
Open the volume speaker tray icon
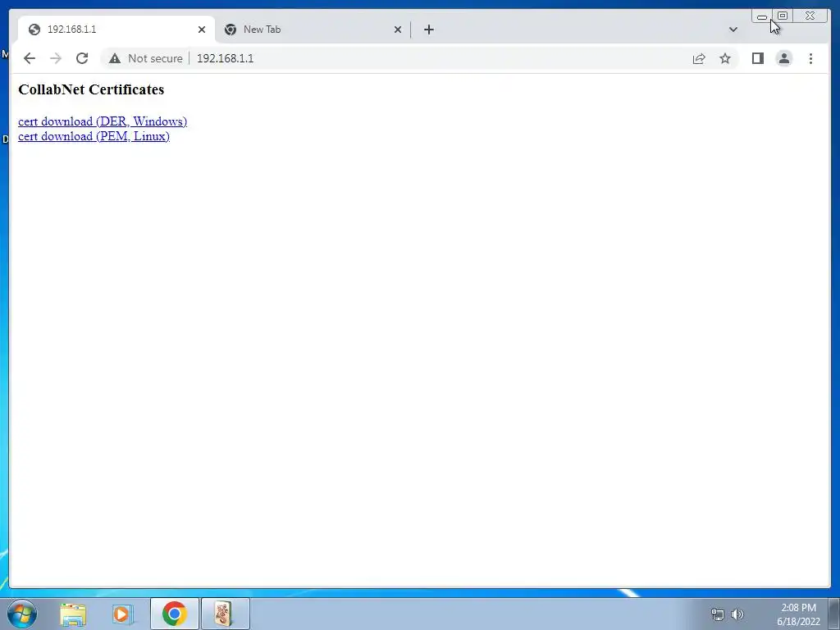tap(737, 614)
